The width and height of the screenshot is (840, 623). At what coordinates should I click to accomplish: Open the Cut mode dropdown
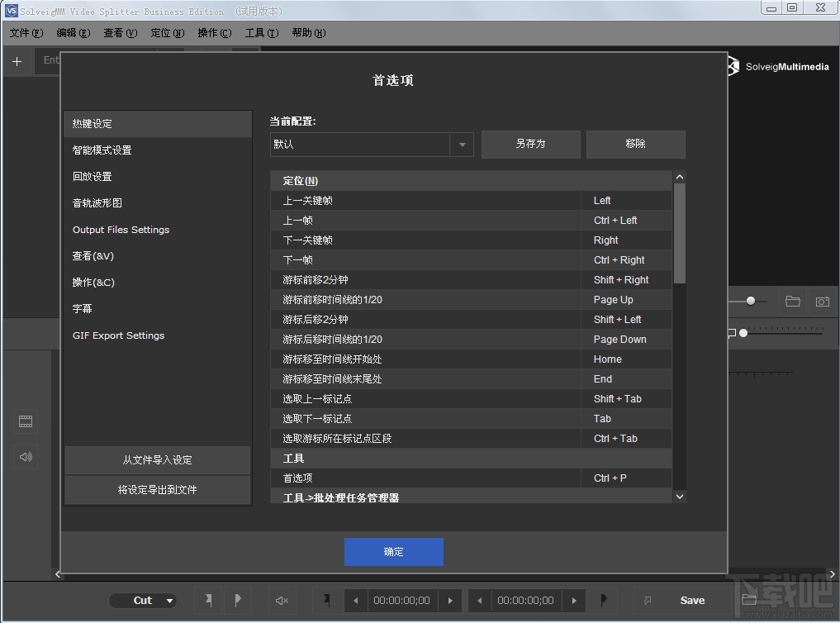pyautogui.click(x=143, y=600)
